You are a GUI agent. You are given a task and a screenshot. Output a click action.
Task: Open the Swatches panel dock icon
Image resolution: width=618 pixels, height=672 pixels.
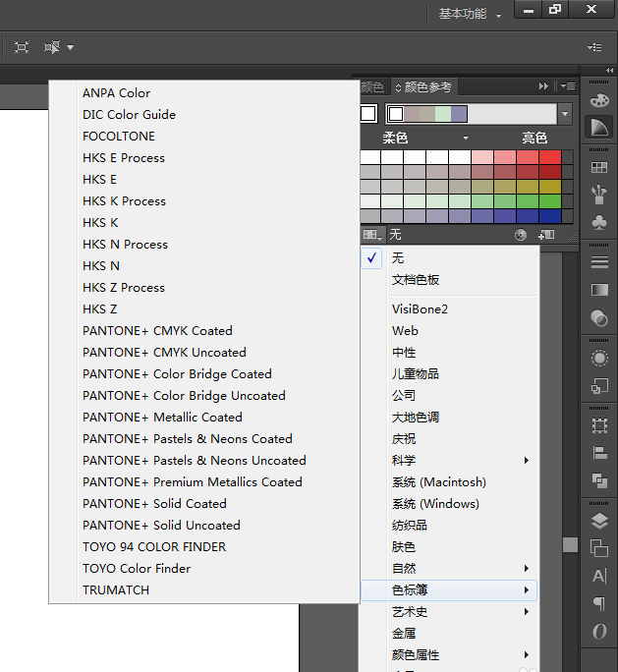coord(599,167)
